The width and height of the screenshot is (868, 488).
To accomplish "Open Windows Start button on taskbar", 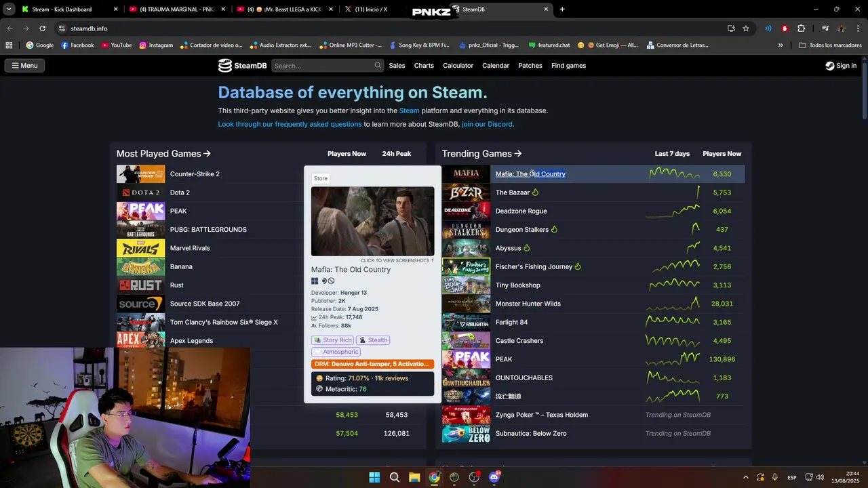I will click(x=374, y=477).
